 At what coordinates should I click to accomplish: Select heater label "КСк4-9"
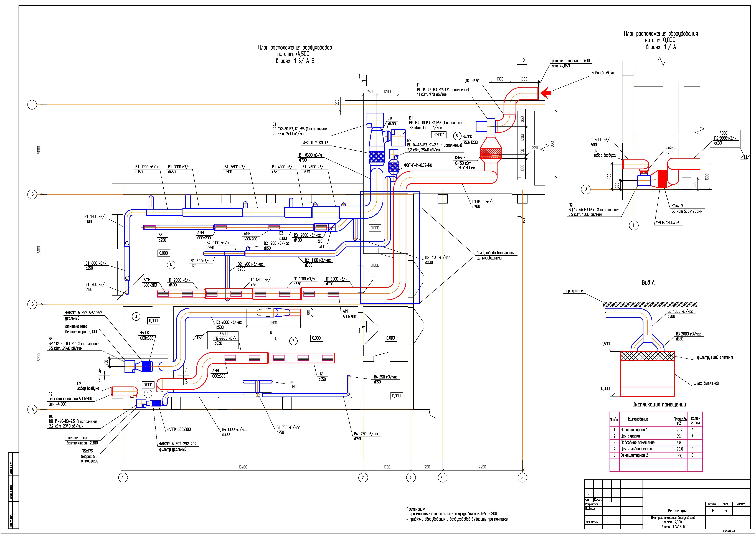point(677,206)
